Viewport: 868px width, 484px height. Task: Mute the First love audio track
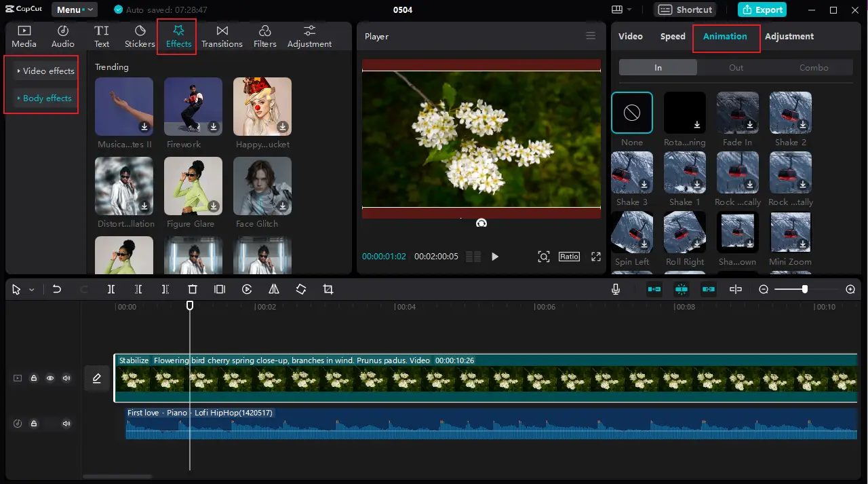click(66, 424)
